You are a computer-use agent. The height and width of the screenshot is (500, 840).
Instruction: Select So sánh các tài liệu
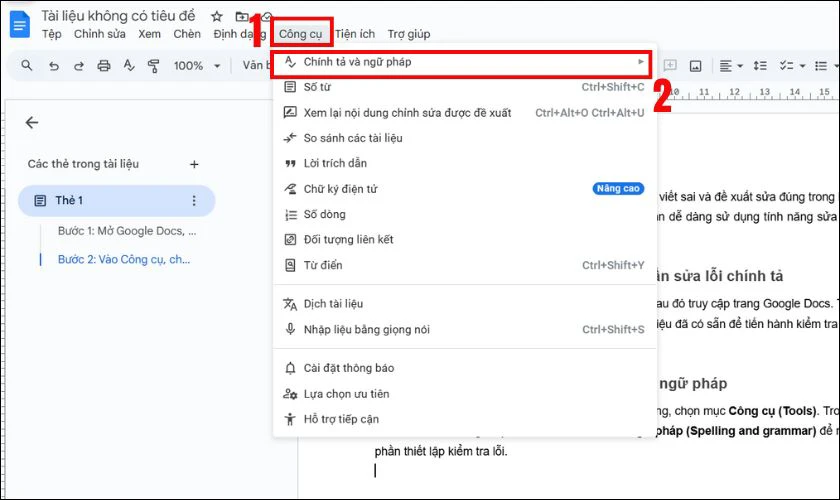coord(463,138)
